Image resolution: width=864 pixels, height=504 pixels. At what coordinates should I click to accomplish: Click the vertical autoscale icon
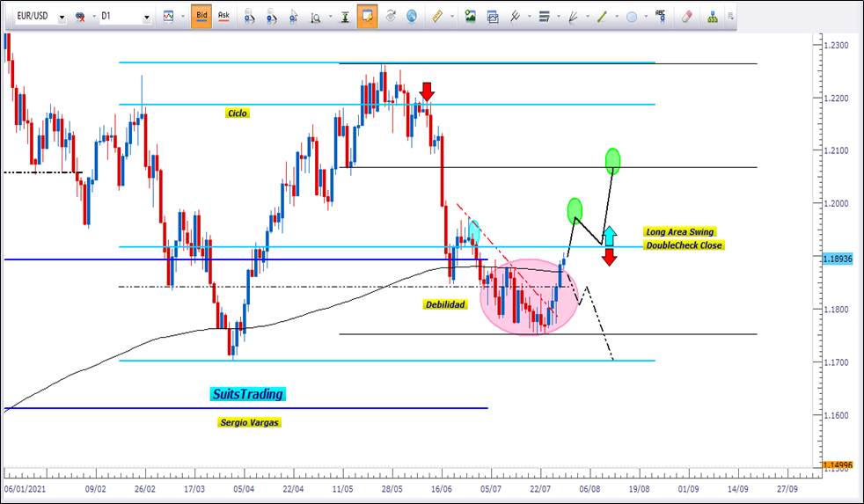click(x=343, y=16)
